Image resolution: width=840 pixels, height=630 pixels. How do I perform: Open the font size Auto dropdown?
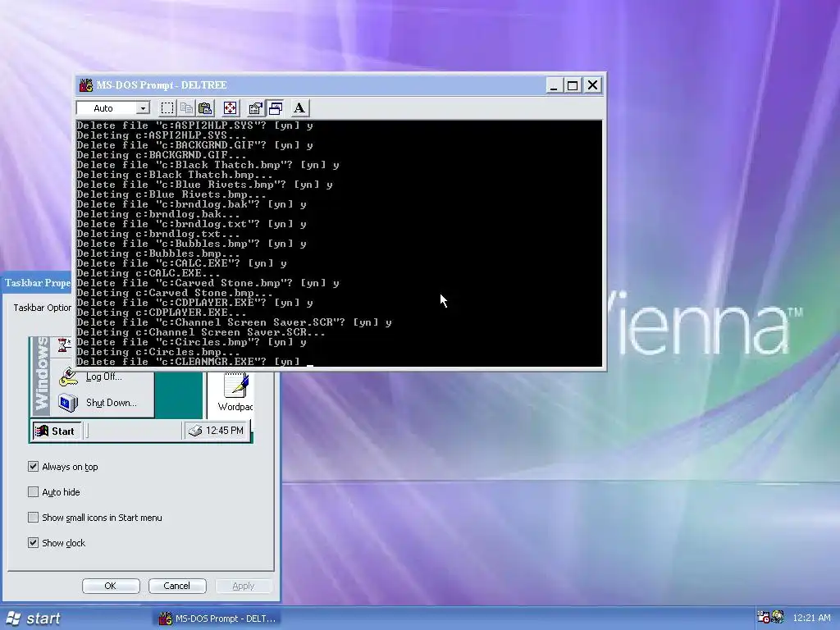click(x=143, y=108)
